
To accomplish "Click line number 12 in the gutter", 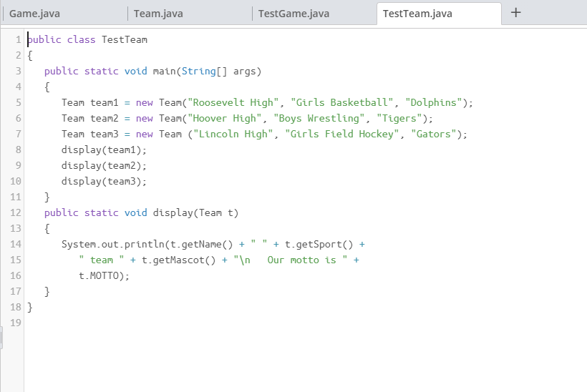I will [x=15, y=212].
